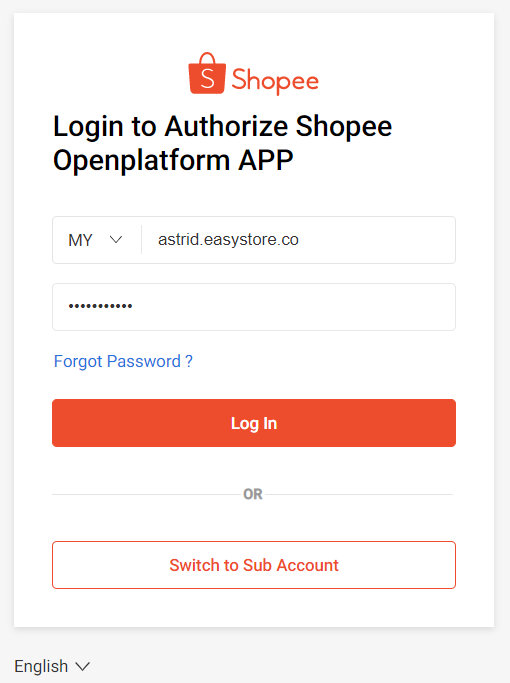
Task: Click the Shopee shopping bag logo icon
Action: 207,73
